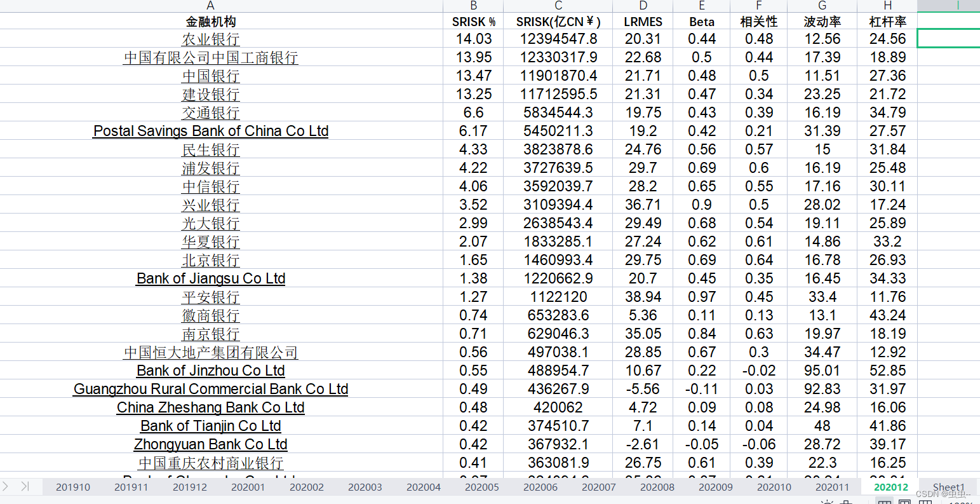Viewport: 980px width, 504px height.
Task: Follow Guangzhou Rural Commercial Bank link
Action: pos(211,390)
